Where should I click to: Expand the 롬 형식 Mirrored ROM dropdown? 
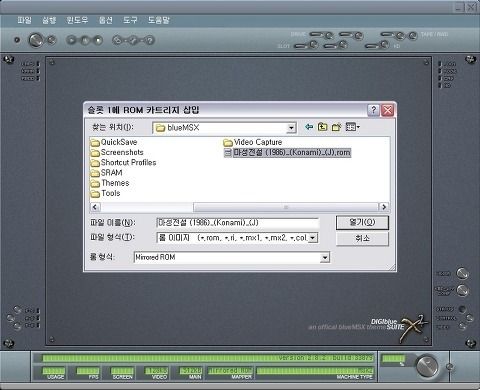point(325,257)
